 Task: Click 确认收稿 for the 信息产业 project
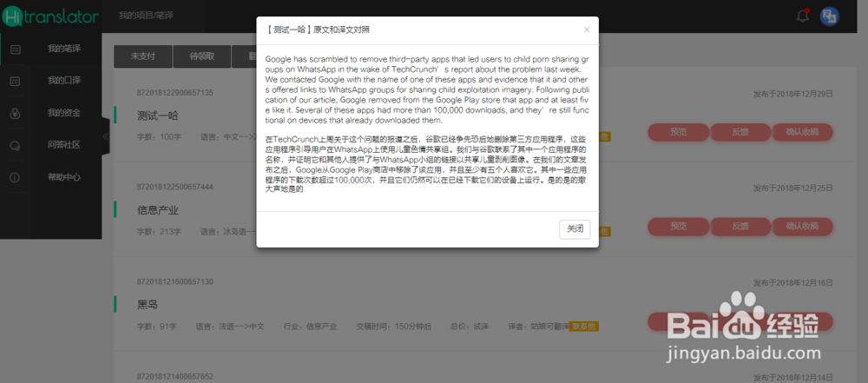pos(802,226)
